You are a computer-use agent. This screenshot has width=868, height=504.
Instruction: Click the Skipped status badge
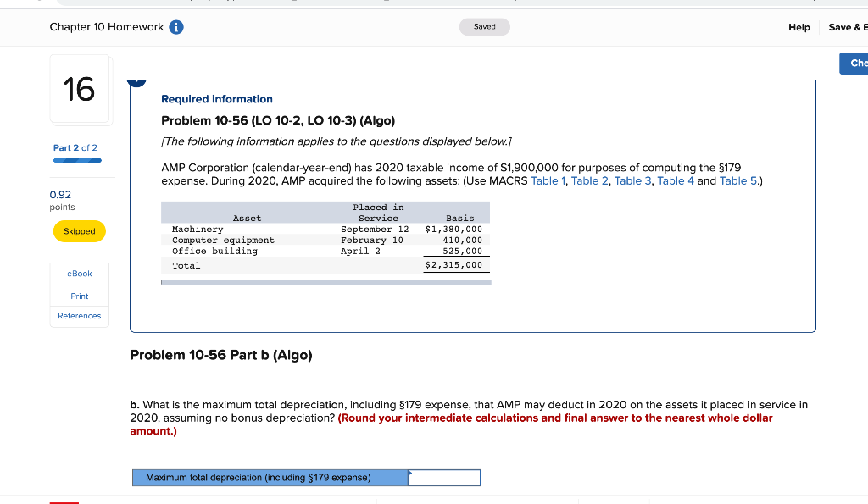[x=79, y=231]
